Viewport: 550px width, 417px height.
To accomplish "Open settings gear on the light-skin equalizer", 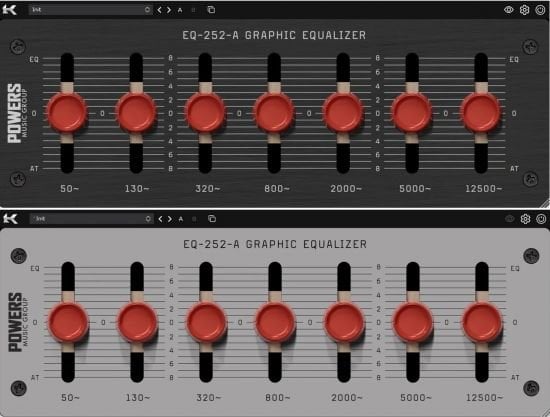I will (x=525, y=219).
